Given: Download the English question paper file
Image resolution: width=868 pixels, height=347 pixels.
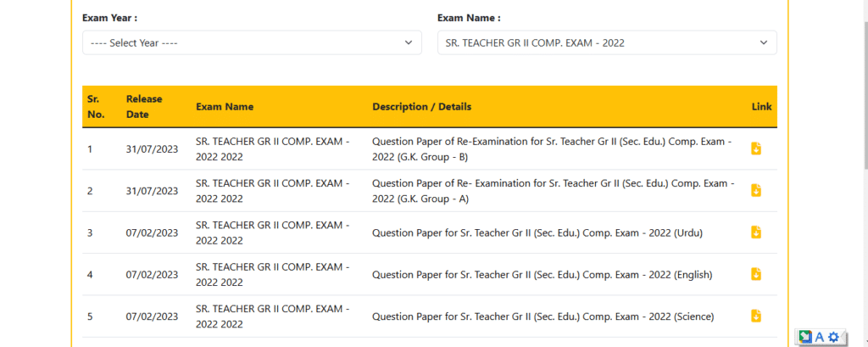Looking at the screenshot, I should click(x=756, y=274).
